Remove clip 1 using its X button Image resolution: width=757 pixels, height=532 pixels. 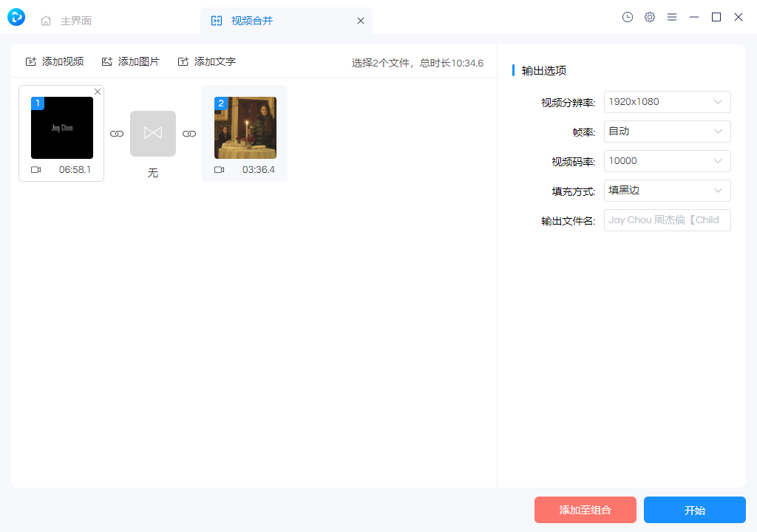[98, 92]
